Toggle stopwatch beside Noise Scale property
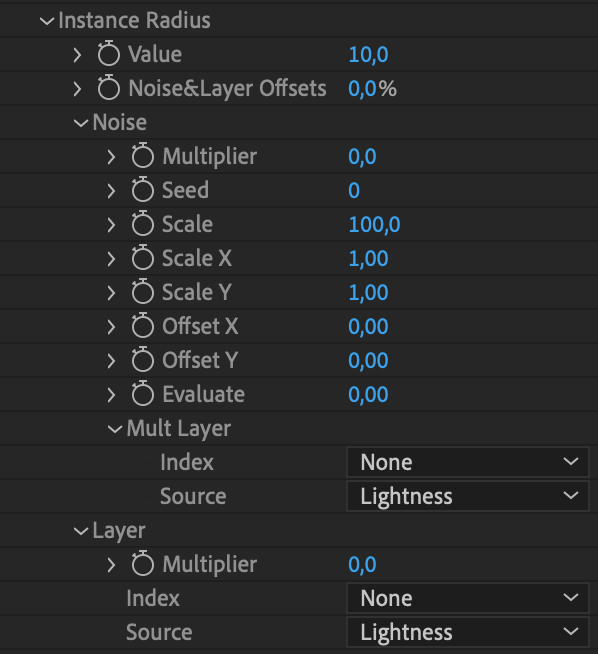 point(143,224)
